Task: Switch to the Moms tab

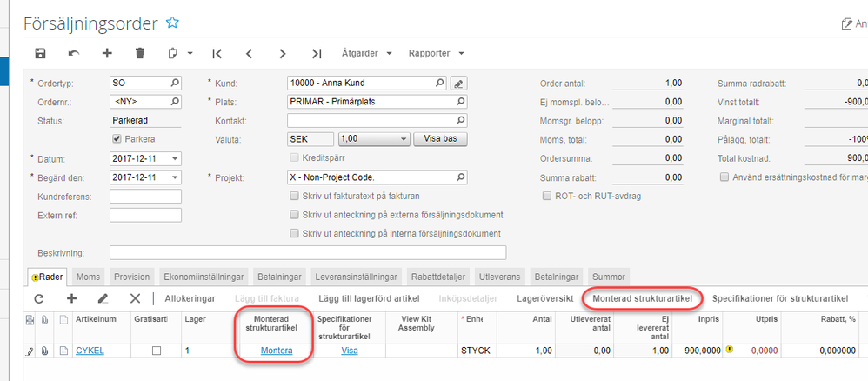Action: 88,277
